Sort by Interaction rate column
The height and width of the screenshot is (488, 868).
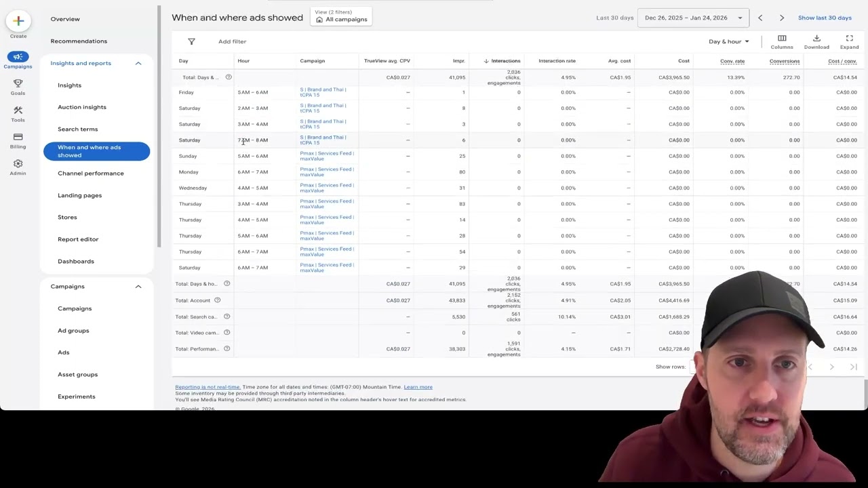[557, 61]
